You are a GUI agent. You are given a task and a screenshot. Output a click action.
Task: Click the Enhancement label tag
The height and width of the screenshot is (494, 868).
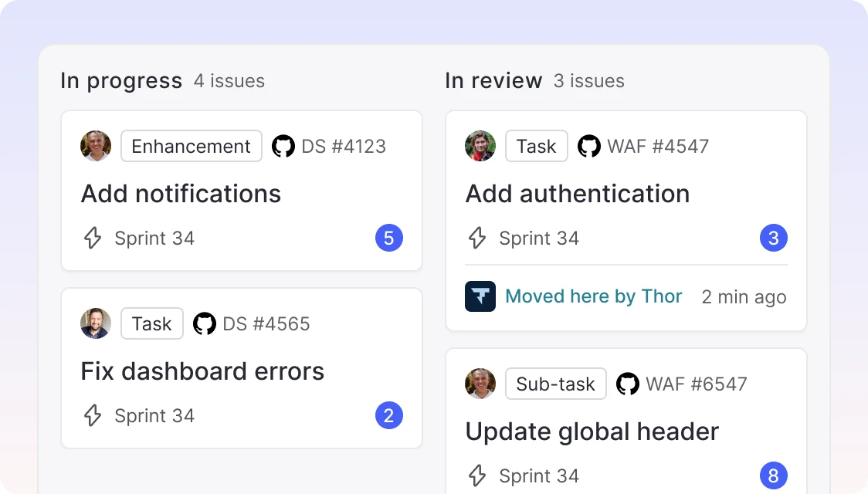pyautogui.click(x=192, y=146)
